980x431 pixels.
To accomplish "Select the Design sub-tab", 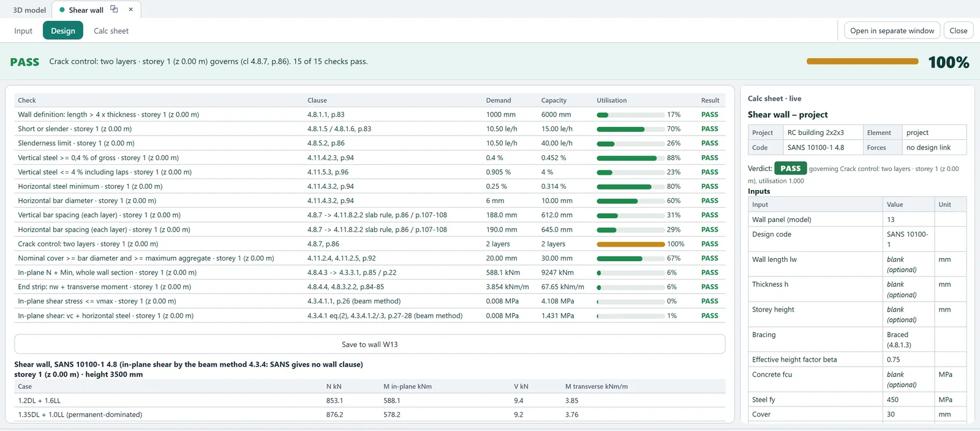I will (x=63, y=31).
